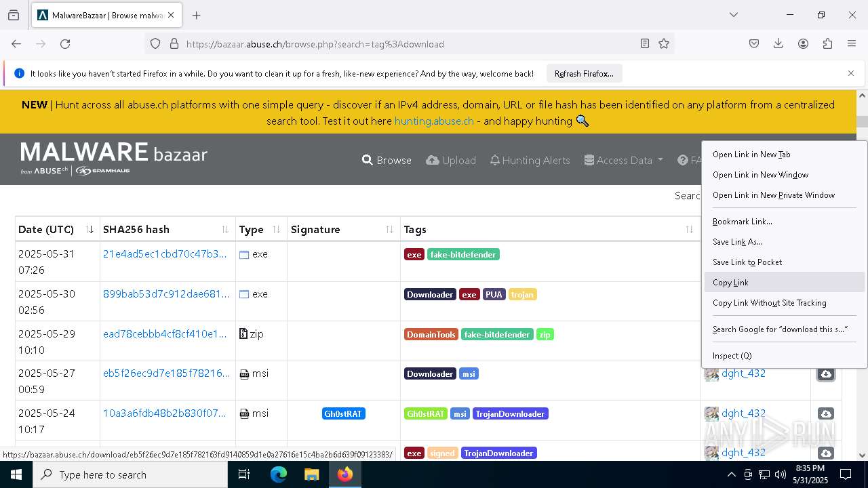Select Save Link As option
This screenshot has height=488, width=868.
tap(785, 242)
